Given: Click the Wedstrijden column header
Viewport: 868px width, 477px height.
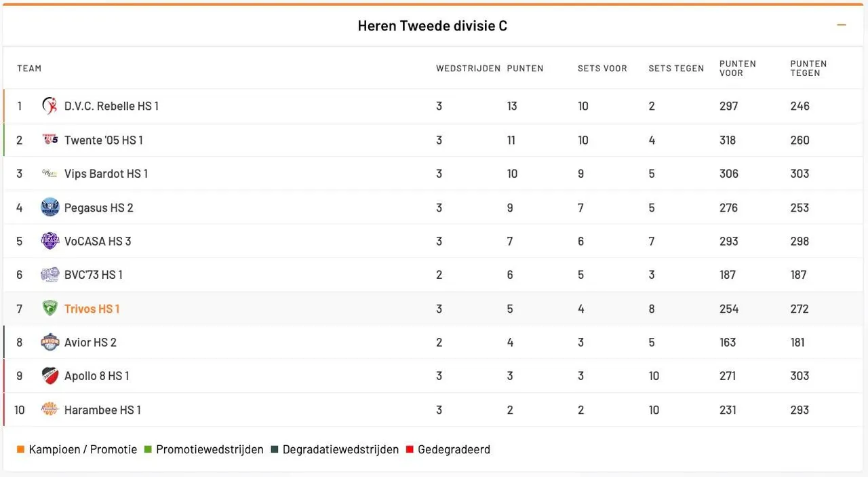Looking at the screenshot, I should (468, 69).
